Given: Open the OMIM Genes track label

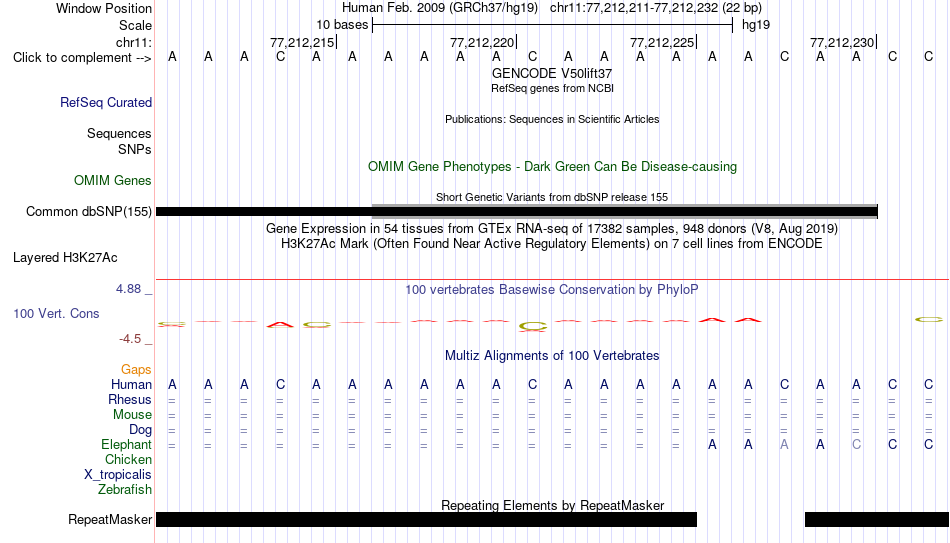Looking at the screenshot, I should click(x=113, y=181).
